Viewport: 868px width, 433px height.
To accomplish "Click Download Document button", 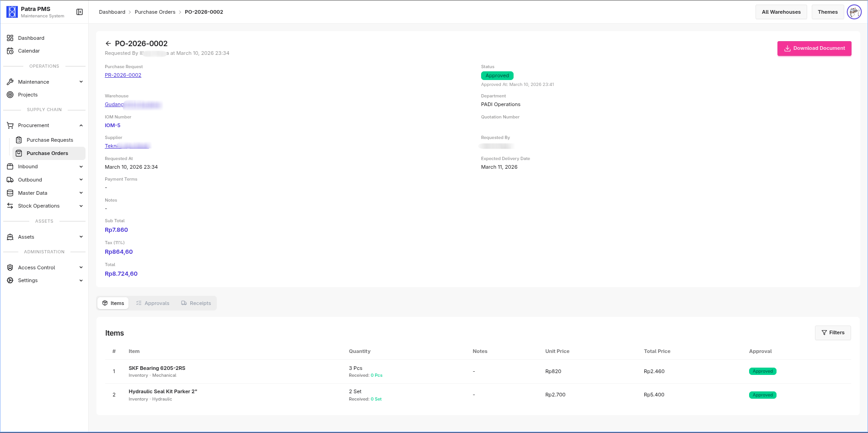I will 814,48.
